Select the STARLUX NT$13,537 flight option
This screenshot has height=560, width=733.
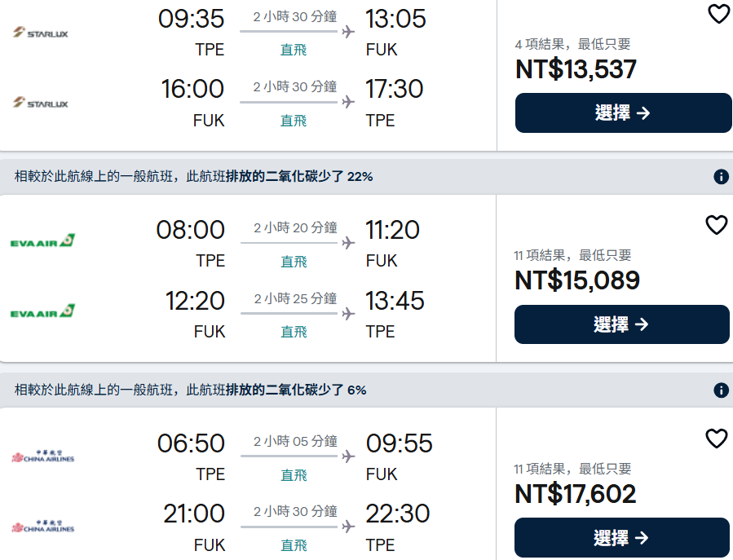pyautogui.click(x=623, y=113)
